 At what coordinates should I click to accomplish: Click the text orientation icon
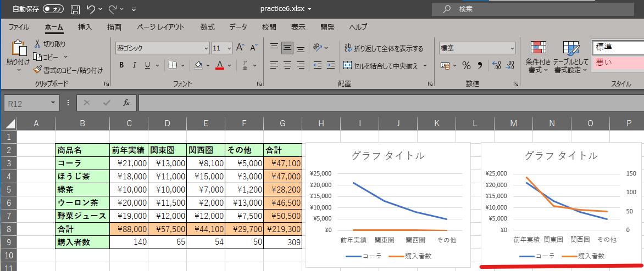[x=317, y=48]
